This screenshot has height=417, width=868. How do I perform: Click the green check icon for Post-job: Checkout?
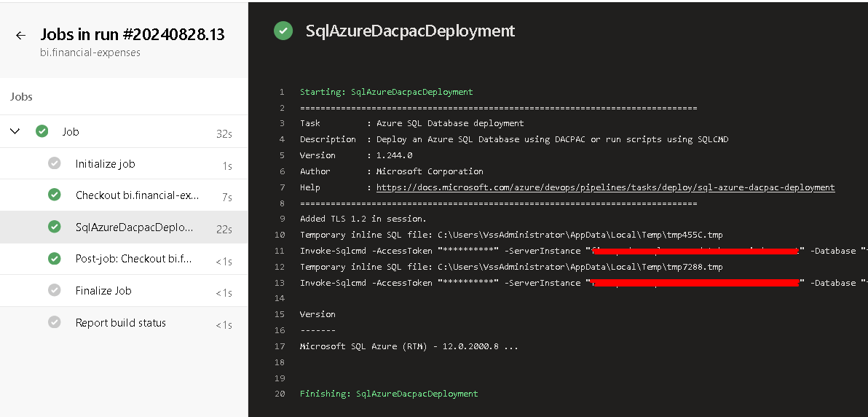click(x=54, y=258)
